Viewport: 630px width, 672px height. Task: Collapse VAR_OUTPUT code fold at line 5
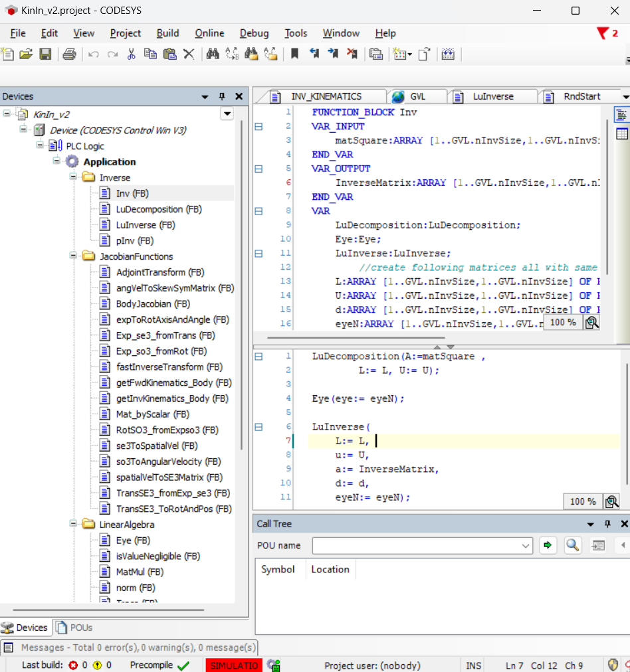pyautogui.click(x=259, y=169)
